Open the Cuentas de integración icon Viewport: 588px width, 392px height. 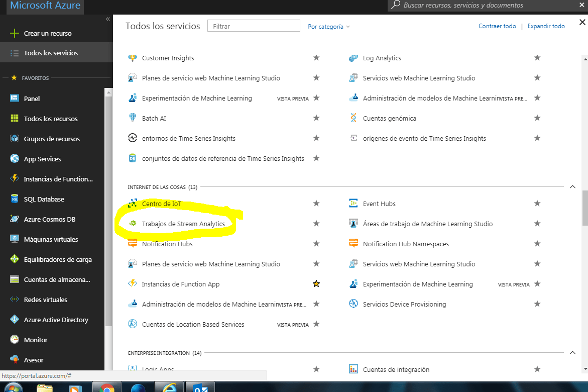(x=353, y=369)
